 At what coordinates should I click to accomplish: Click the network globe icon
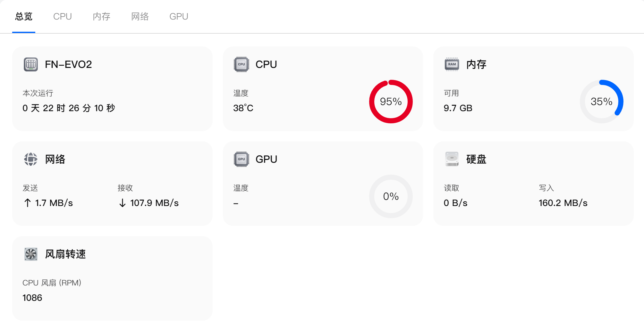pyautogui.click(x=31, y=159)
